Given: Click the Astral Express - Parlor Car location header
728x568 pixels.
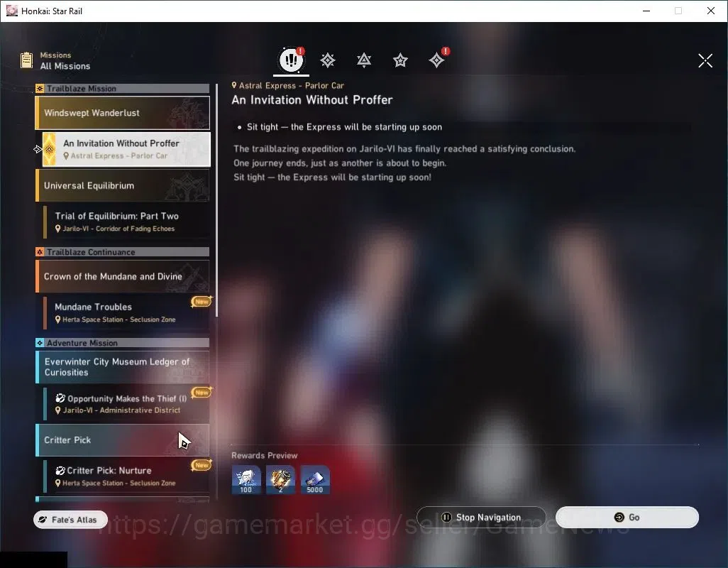Looking at the screenshot, I should (288, 85).
